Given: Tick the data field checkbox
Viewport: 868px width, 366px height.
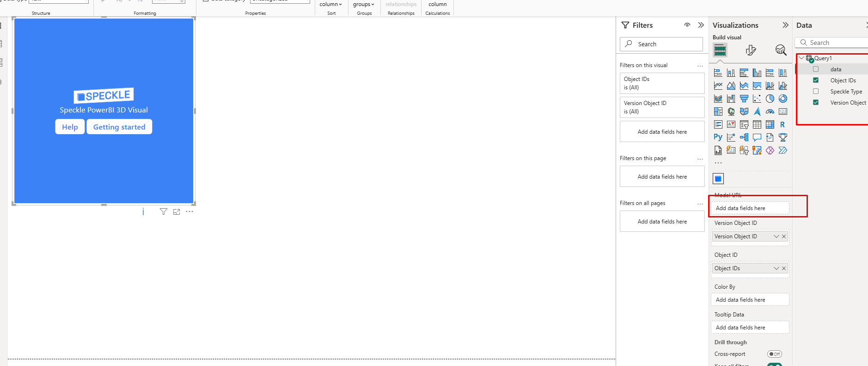Looking at the screenshot, I should [816, 69].
